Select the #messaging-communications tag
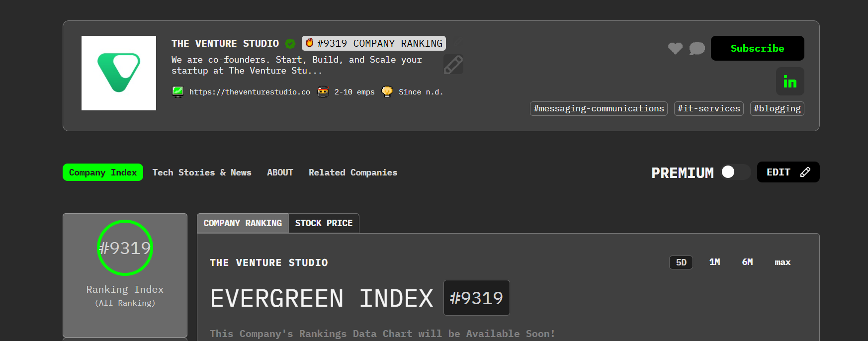Image resolution: width=868 pixels, height=341 pixels. (x=599, y=108)
